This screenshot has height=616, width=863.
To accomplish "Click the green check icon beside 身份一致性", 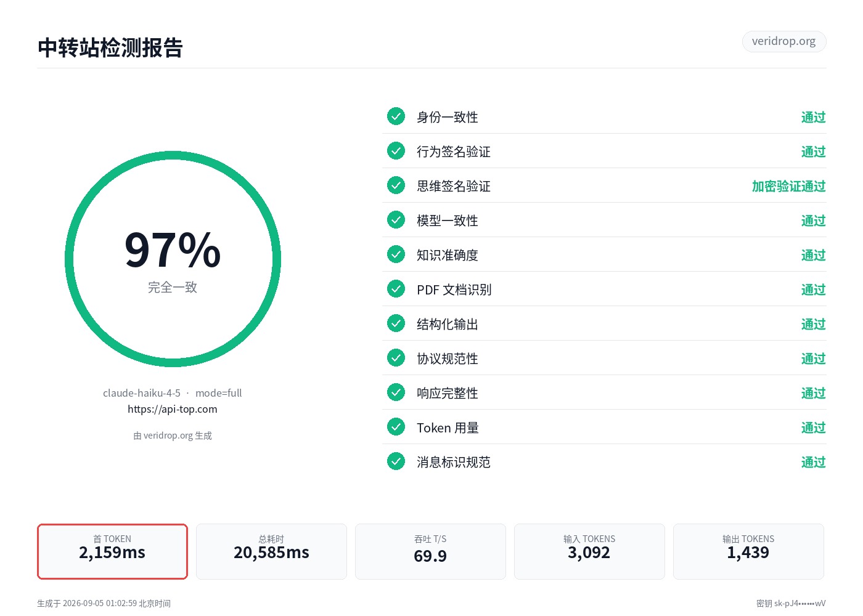I will [396, 116].
